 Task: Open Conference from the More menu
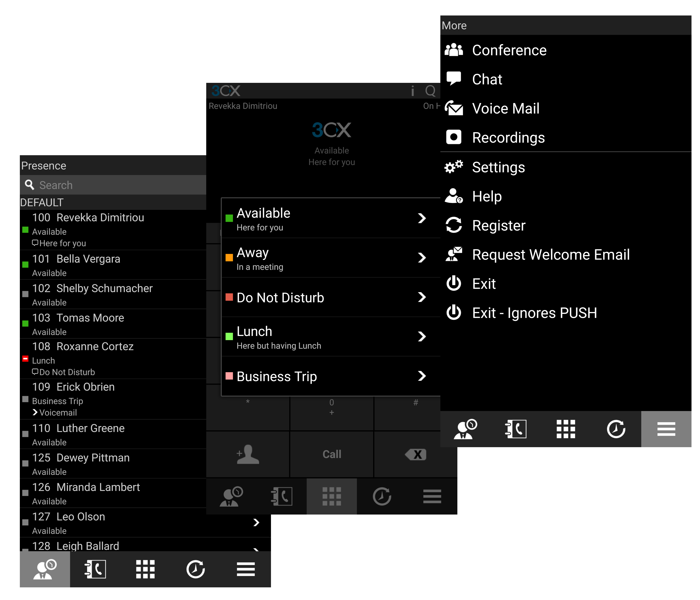[565, 50]
